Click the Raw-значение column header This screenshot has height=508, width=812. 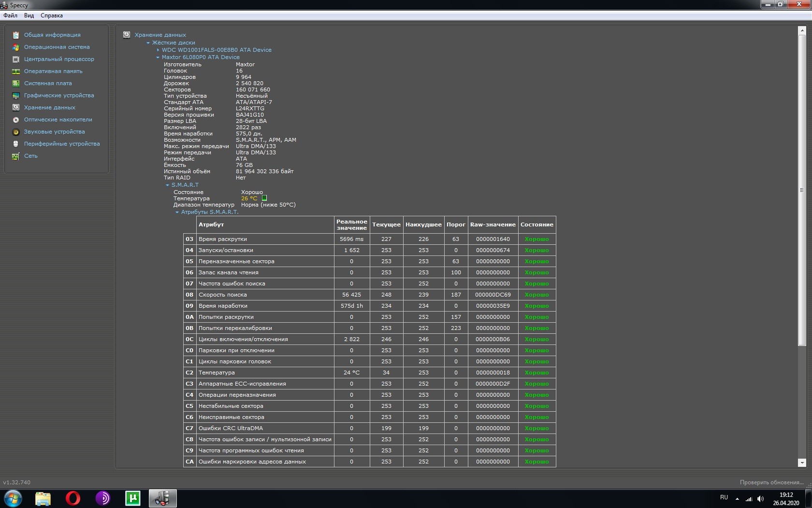click(x=493, y=224)
